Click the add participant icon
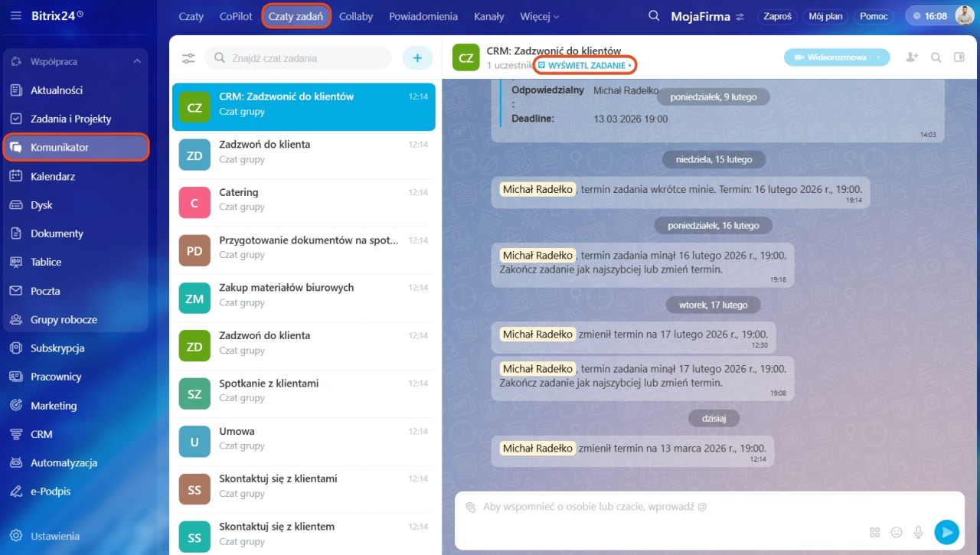The image size is (980, 555). [911, 57]
